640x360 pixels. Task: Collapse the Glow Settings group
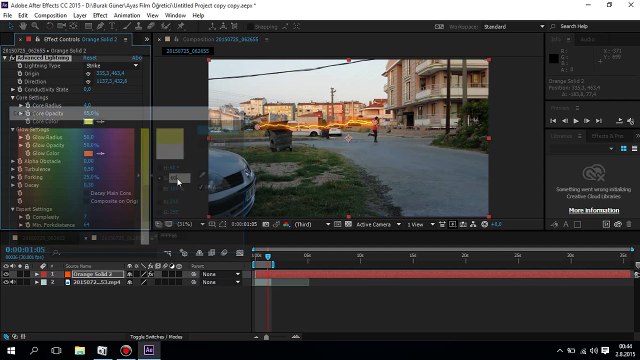13,129
